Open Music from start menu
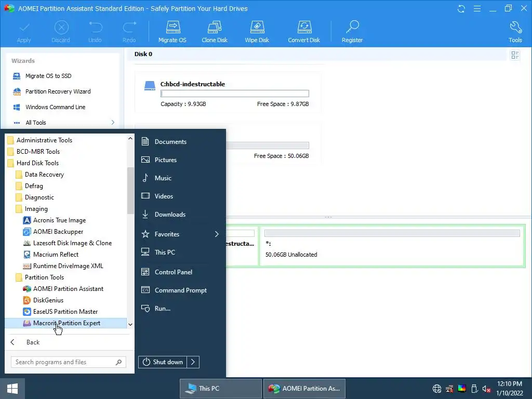Image resolution: width=532 pixels, height=399 pixels. click(163, 178)
